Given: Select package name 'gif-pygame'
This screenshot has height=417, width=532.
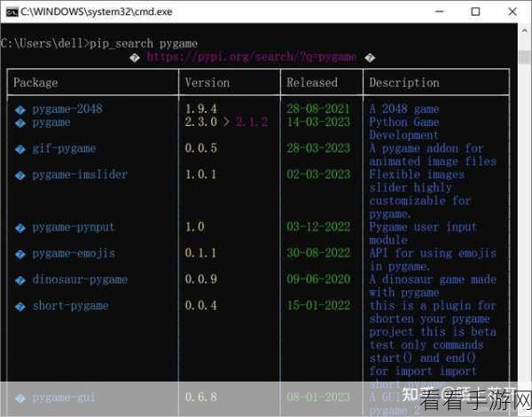Looking at the screenshot, I should (x=64, y=149).
